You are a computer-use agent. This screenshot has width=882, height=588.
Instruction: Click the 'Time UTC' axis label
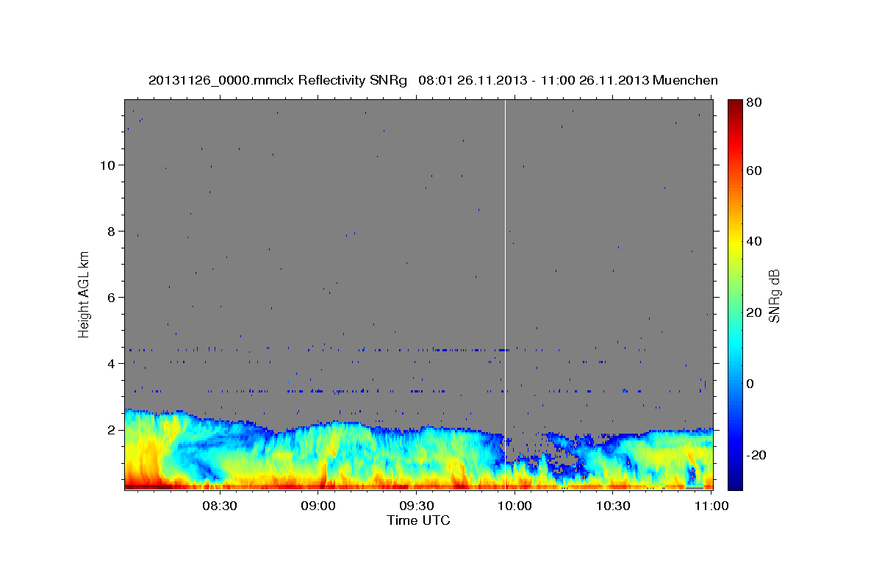click(418, 520)
